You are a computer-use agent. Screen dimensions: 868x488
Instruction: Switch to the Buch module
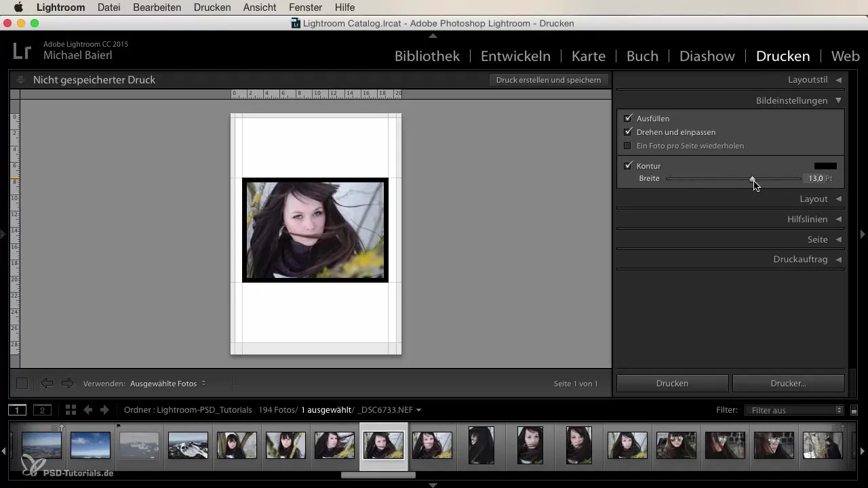pos(642,56)
